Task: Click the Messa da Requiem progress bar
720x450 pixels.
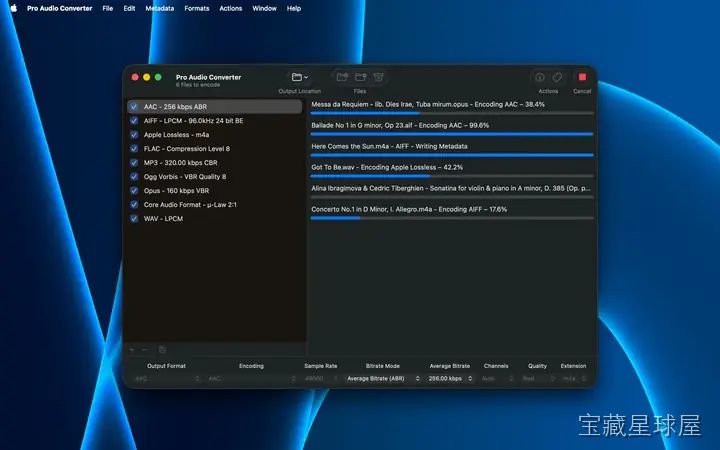Action: click(x=452, y=113)
